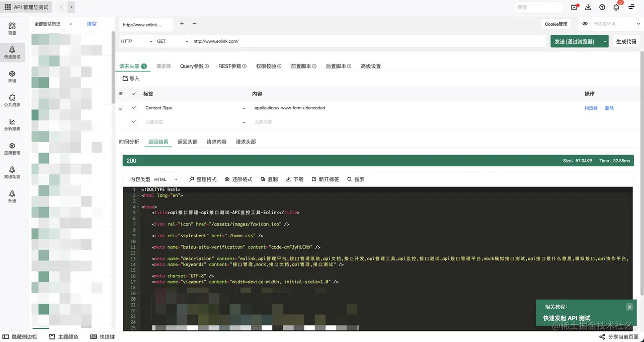Select 快速测试 in the sidebar
Viewport: 644px width, 342px height.
(12, 52)
